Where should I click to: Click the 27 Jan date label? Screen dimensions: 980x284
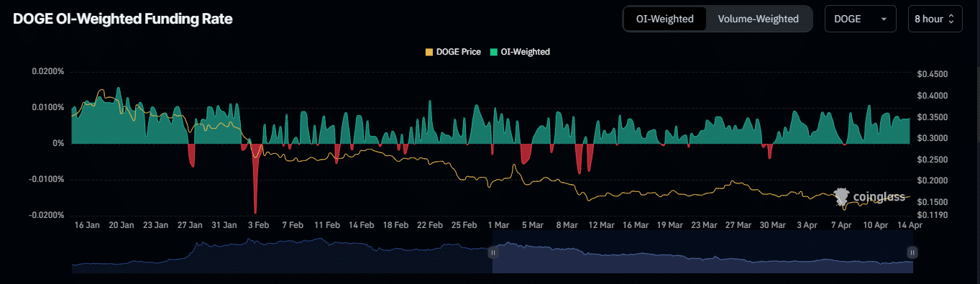(191, 225)
